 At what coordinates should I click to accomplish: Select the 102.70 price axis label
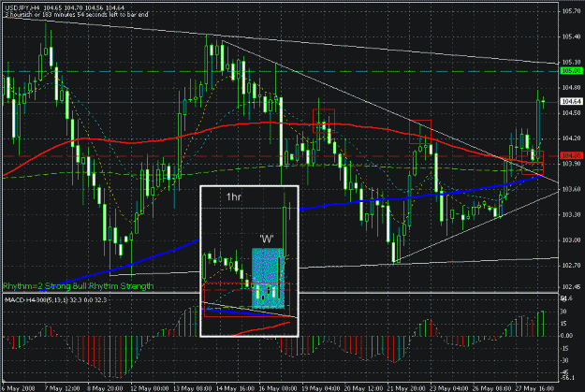click(571, 265)
